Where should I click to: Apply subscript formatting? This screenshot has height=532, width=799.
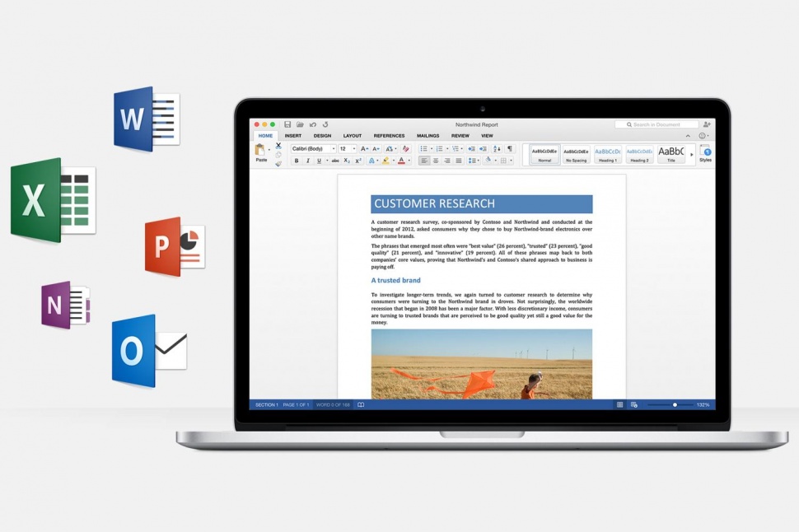[347, 161]
